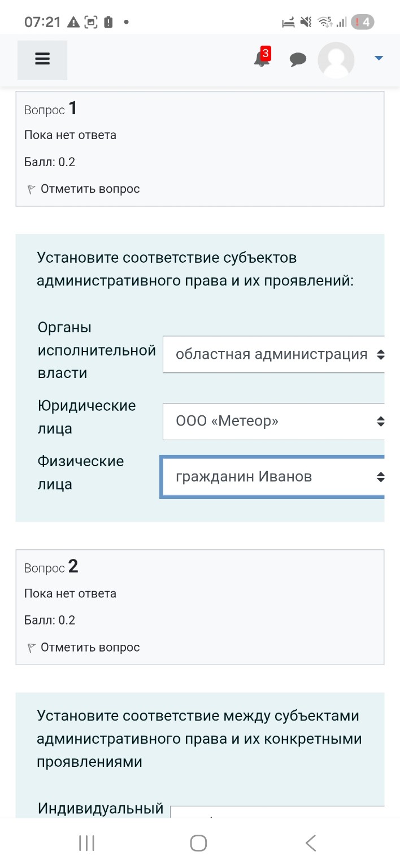Open notifications via the bell icon
Screen dimensions: 400x868
[x=260, y=60]
